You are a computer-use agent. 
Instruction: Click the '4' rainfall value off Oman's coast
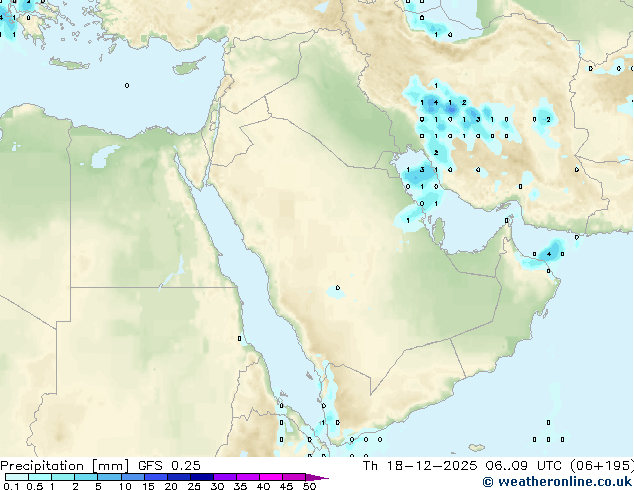pyautogui.click(x=548, y=254)
